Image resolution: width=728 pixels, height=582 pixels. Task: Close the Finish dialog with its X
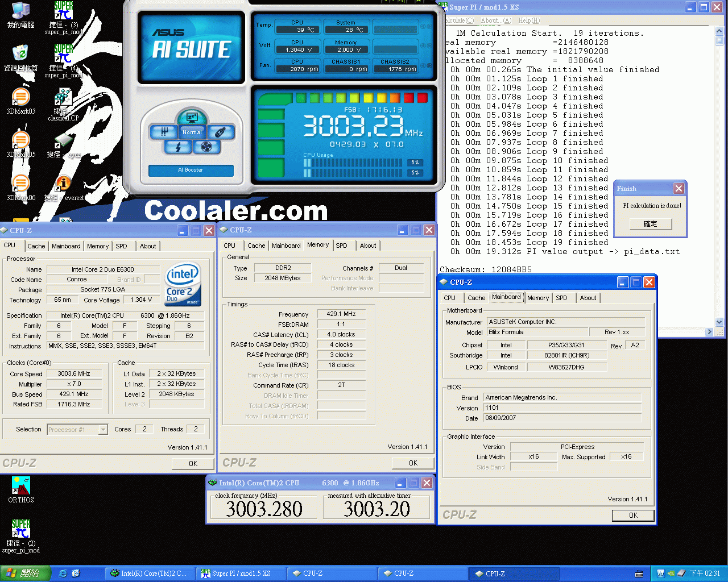pos(679,188)
